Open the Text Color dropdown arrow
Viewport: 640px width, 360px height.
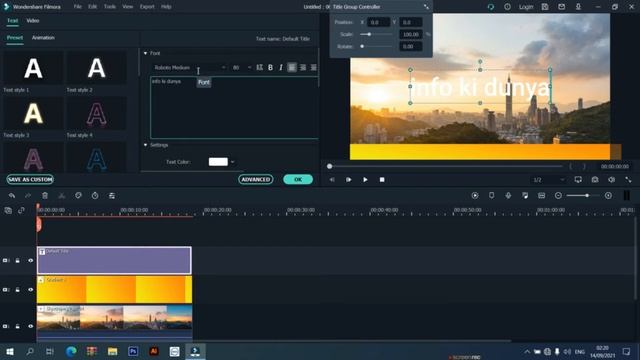click(233, 162)
